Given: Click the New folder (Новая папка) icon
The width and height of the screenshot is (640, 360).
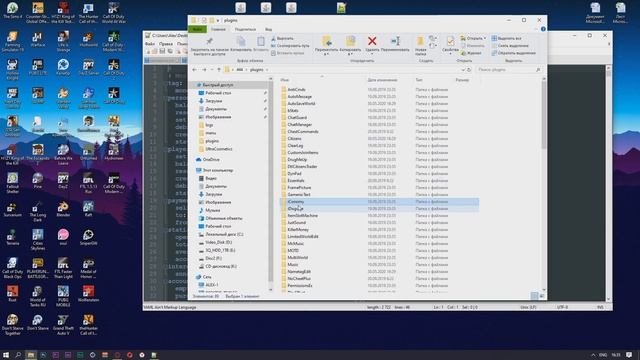Looking at the screenshot, I should (420, 41).
